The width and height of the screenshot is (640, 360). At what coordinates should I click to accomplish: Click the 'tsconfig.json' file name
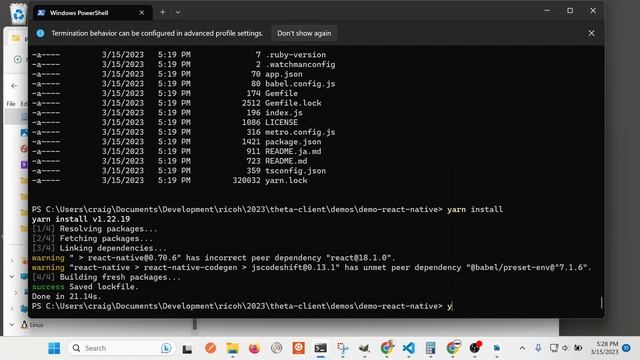click(x=296, y=171)
